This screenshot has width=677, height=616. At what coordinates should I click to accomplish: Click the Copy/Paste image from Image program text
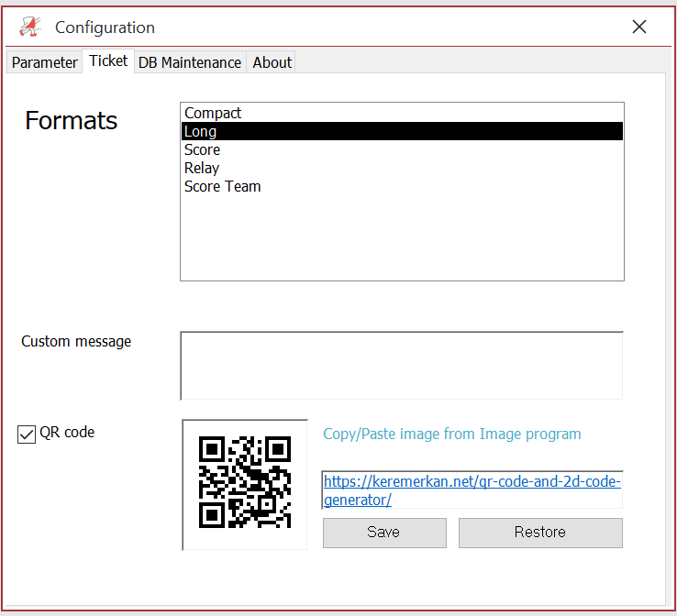(452, 434)
